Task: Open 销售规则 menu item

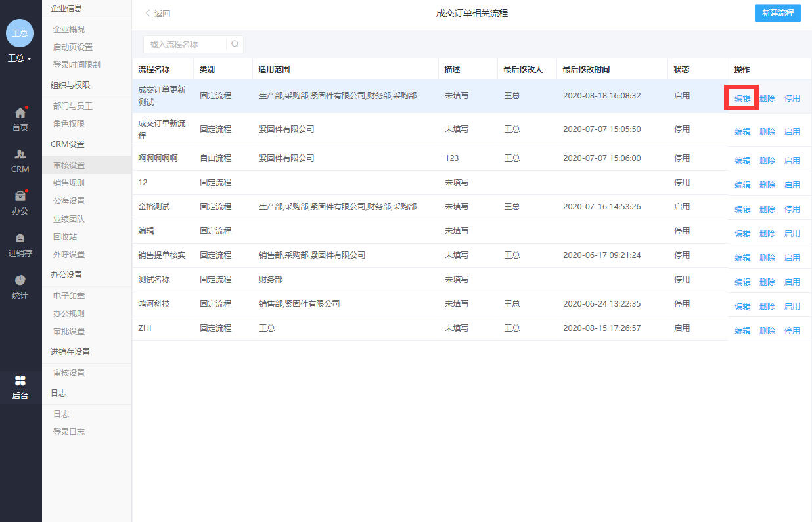Action: [69, 183]
